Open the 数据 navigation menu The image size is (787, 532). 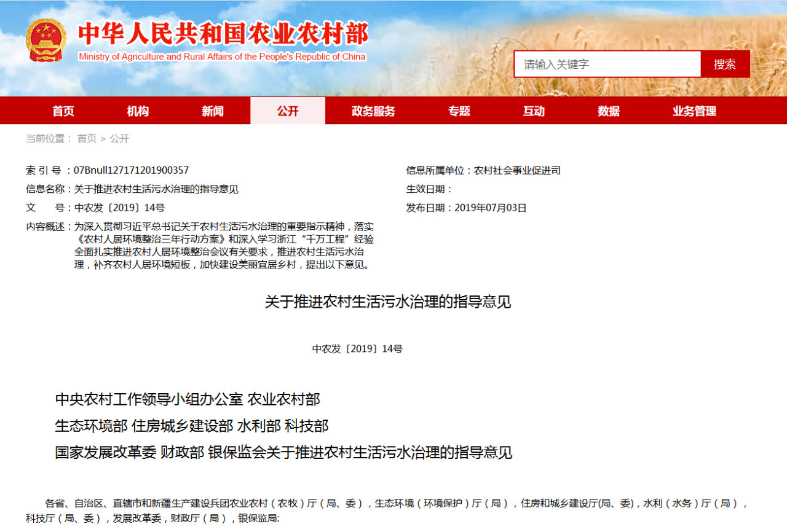click(608, 111)
